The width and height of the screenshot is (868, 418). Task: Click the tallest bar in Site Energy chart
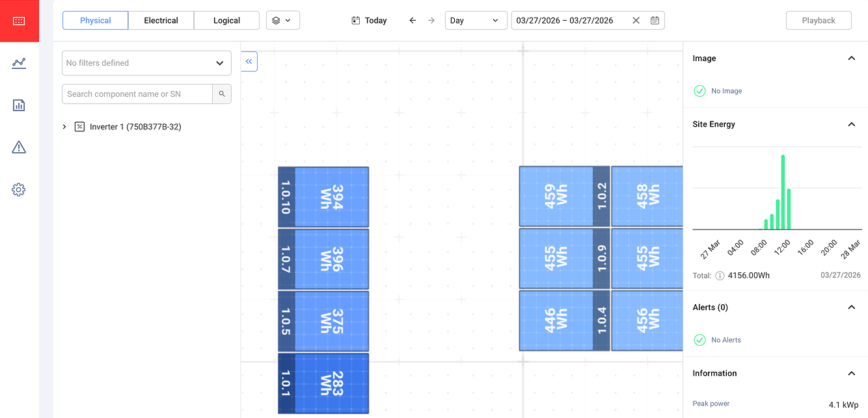(x=783, y=192)
